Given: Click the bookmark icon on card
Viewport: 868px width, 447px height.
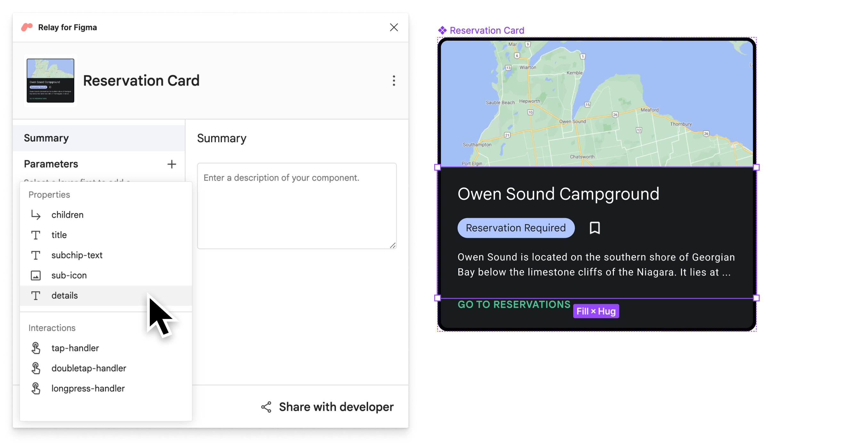Looking at the screenshot, I should (x=595, y=227).
